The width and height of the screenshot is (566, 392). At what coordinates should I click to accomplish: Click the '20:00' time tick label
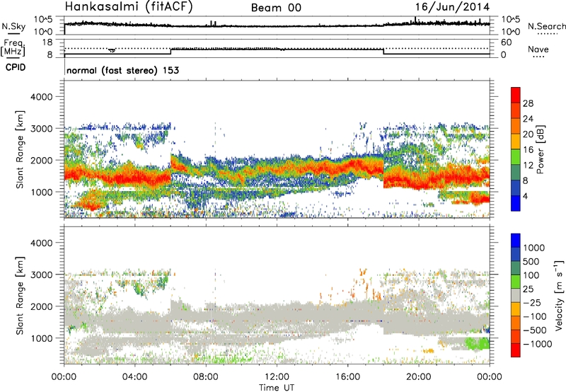pos(418,377)
